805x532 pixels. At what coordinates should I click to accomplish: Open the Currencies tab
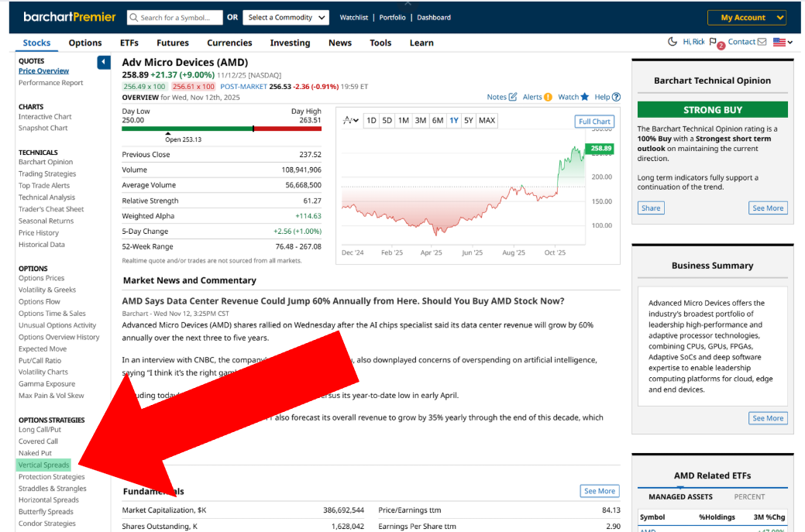tap(229, 43)
